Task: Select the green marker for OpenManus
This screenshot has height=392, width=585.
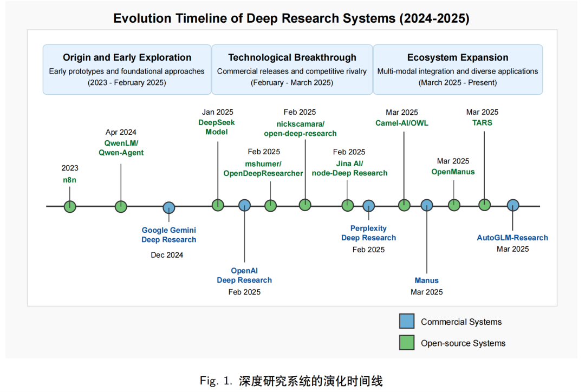Action: [x=454, y=205]
